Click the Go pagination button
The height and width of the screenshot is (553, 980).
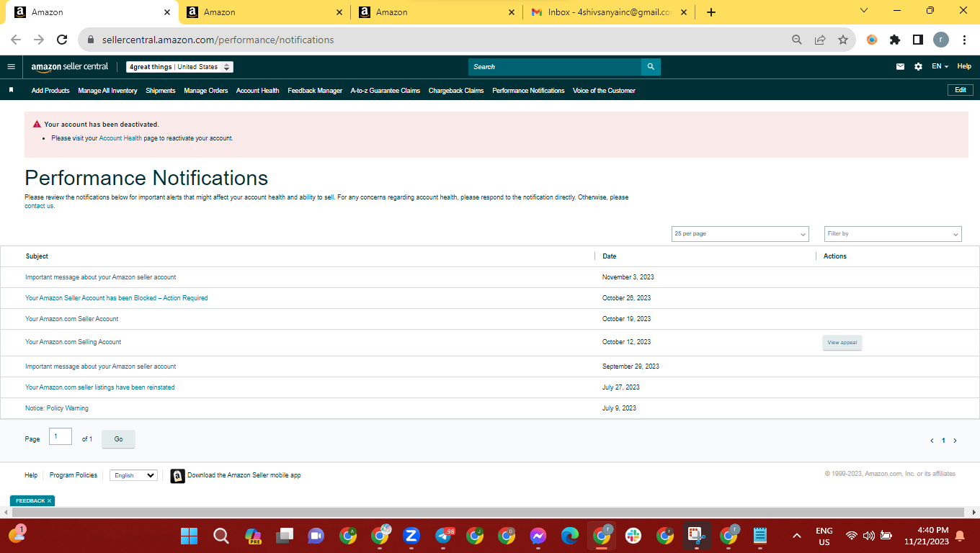pyautogui.click(x=118, y=439)
